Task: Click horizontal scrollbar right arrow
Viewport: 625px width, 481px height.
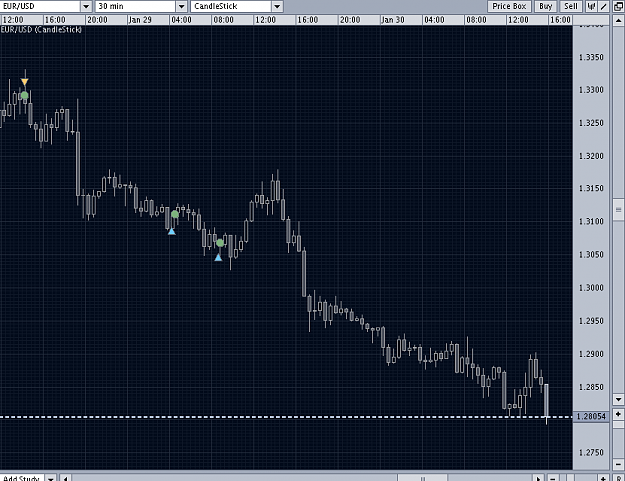Action: pyautogui.click(x=539, y=478)
